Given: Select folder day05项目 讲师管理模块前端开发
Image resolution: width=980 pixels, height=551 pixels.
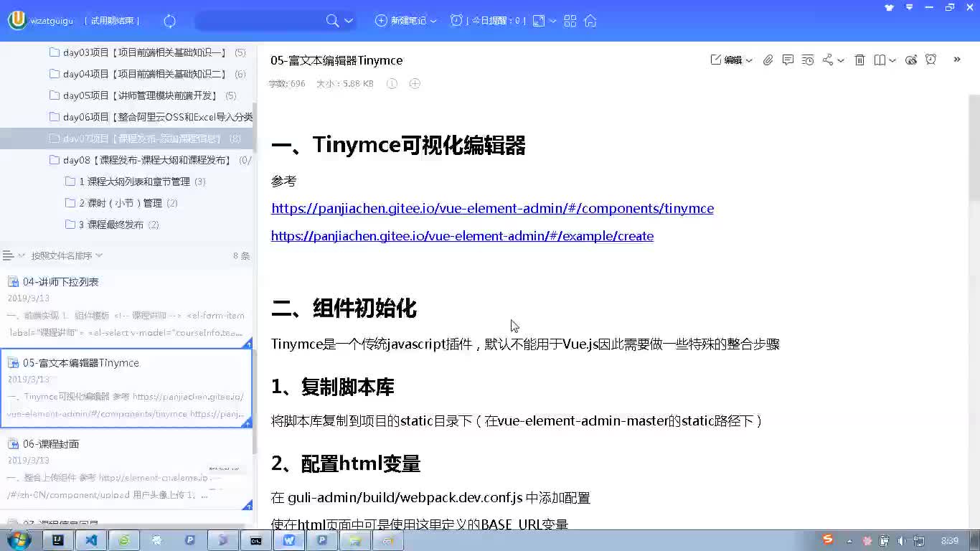Looking at the screenshot, I should 143,95.
